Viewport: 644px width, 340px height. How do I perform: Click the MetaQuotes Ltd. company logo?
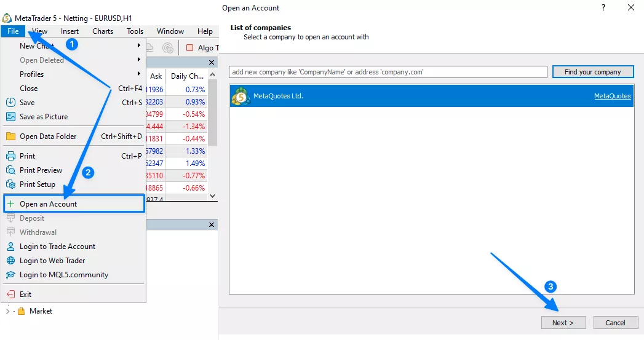(x=241, y=97)
